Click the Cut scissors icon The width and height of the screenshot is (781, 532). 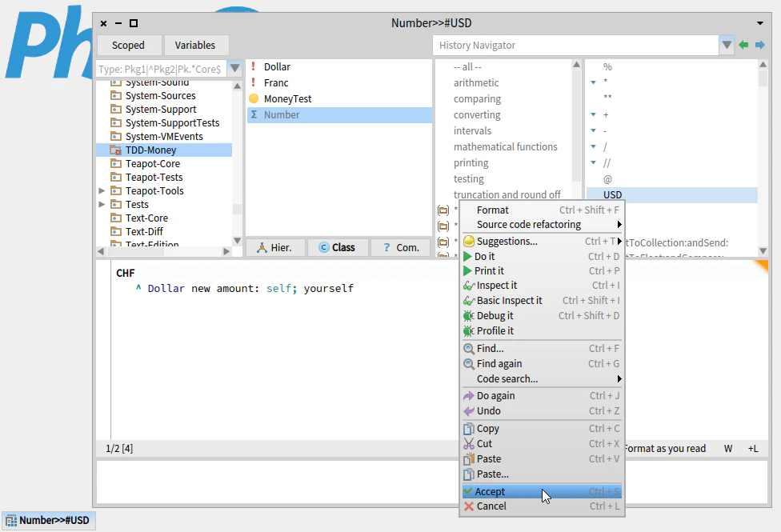click(469, 444)
